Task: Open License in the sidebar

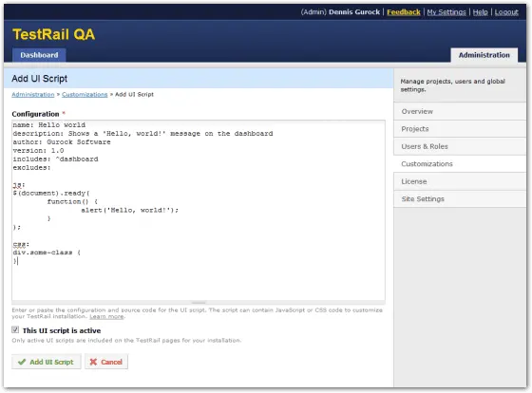Action: pyautogui.click(x=460, y=181)
